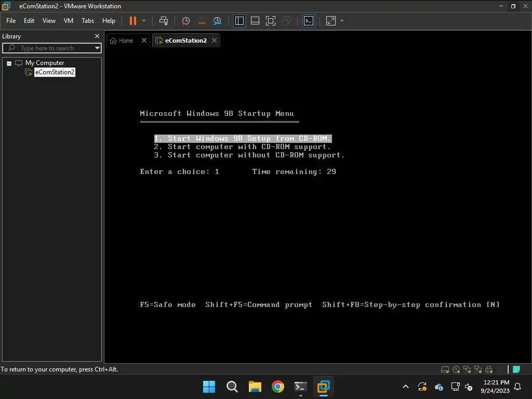This screenshot has width=532, height=399.
Task: Open Snapshot Manager with clock-wrench icon
Action: pyautogui.click(x=217, y=21)
